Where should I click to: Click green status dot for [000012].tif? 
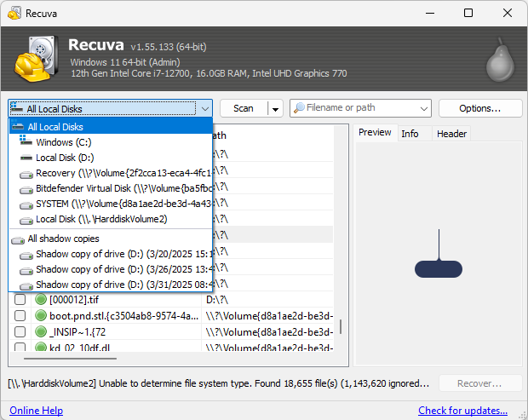coord(41,299)
